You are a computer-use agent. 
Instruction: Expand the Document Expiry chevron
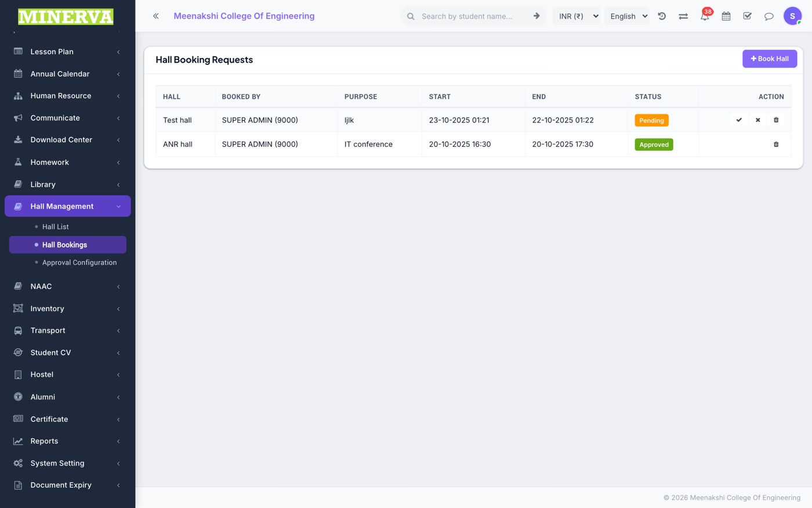118,485
